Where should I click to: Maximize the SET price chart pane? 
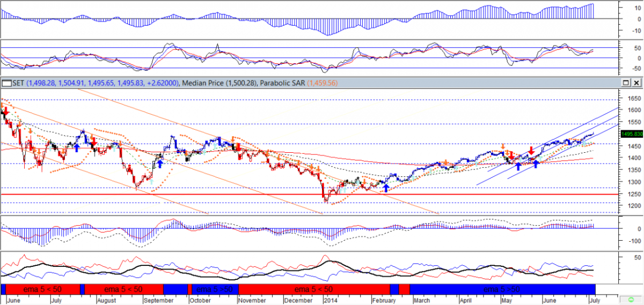pyautogui.click(x=626, y=83)
